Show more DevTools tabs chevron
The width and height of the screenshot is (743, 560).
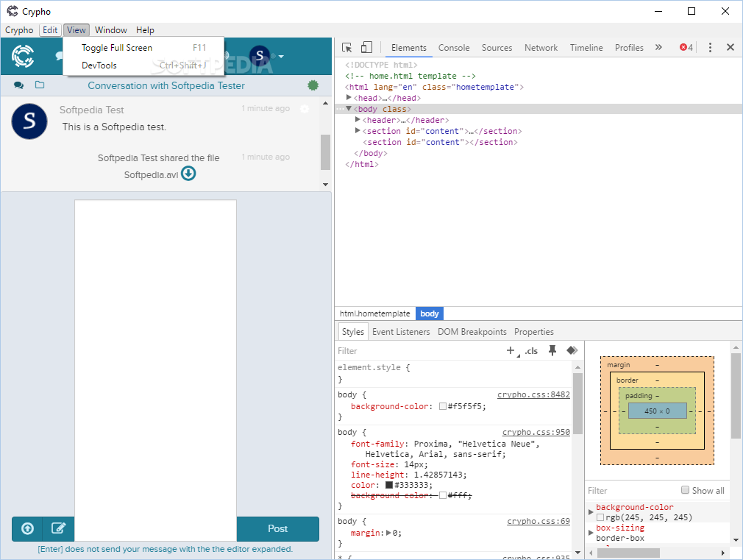tap(658, 47)
